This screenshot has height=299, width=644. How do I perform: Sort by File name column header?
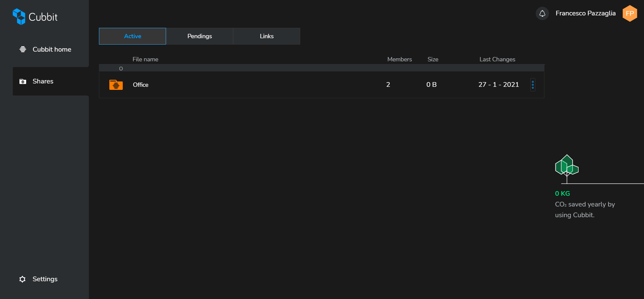(145, 59)
